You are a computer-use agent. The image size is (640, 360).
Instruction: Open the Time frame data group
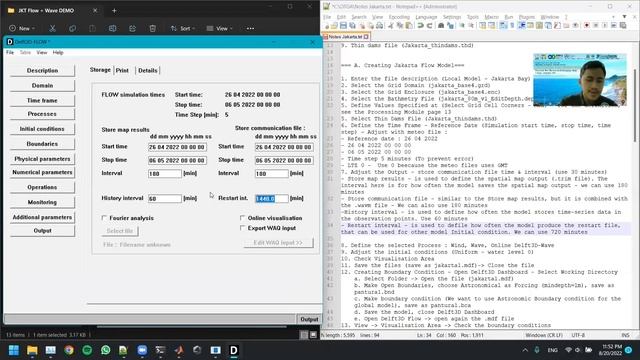(x=42, y=100)
